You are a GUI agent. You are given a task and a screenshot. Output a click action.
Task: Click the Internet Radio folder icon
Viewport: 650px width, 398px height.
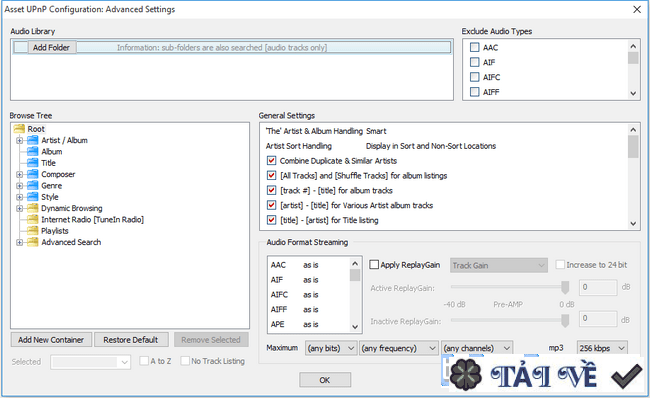tap(33, 219)
